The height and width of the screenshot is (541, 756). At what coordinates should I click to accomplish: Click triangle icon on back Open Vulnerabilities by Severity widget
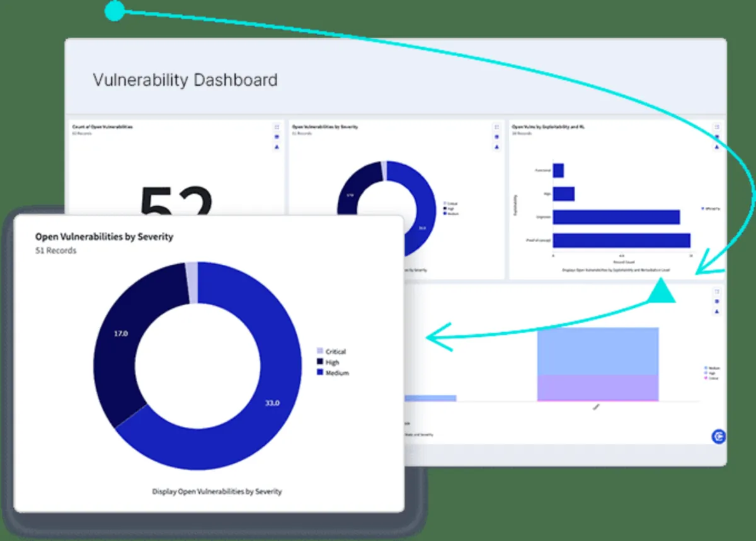pyautogui.click(x=496, y=147)
